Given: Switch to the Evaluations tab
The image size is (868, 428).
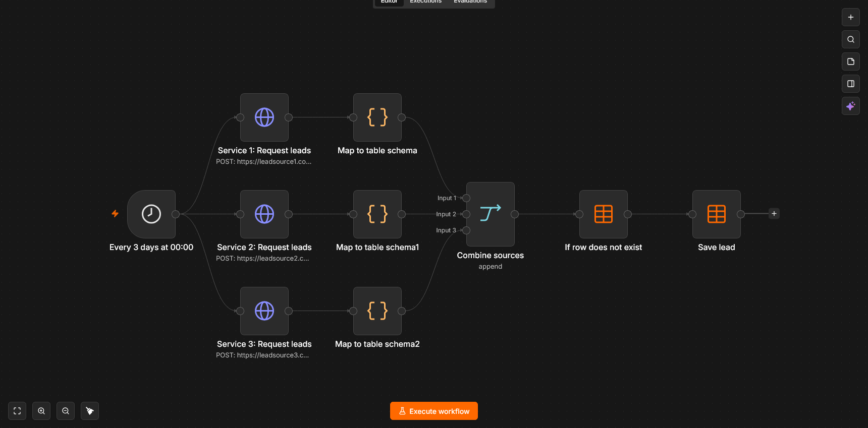Looking at the screenshot, I should [x=470, y=2].
